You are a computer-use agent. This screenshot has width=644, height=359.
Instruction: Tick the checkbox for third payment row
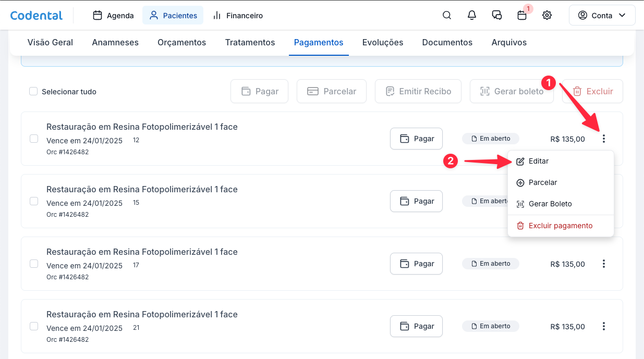34,264
